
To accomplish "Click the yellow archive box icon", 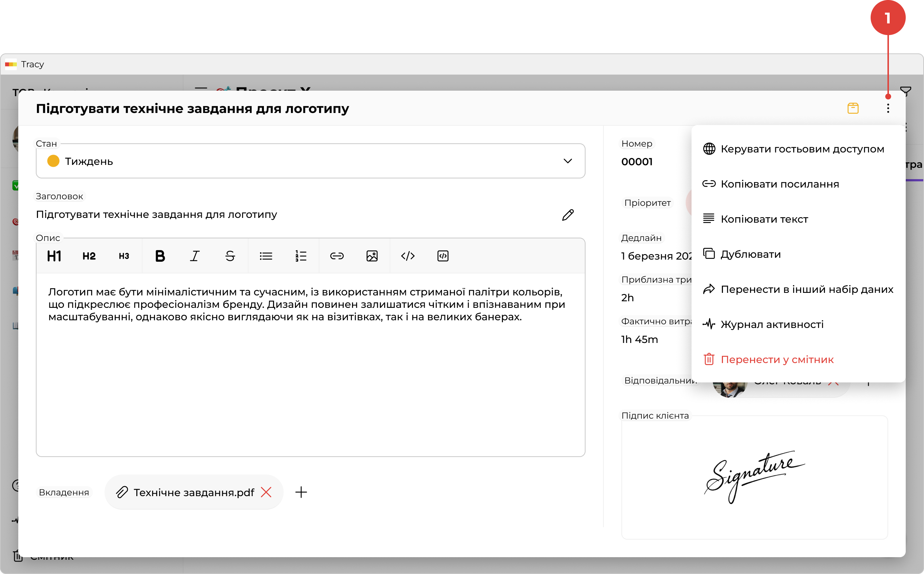I will tap(853, 108).
